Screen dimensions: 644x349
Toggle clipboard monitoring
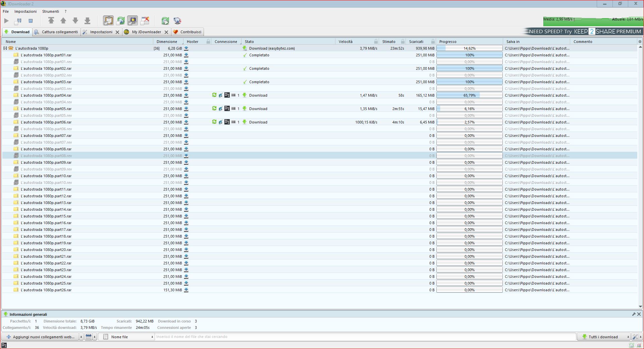[x=108, y=21]
